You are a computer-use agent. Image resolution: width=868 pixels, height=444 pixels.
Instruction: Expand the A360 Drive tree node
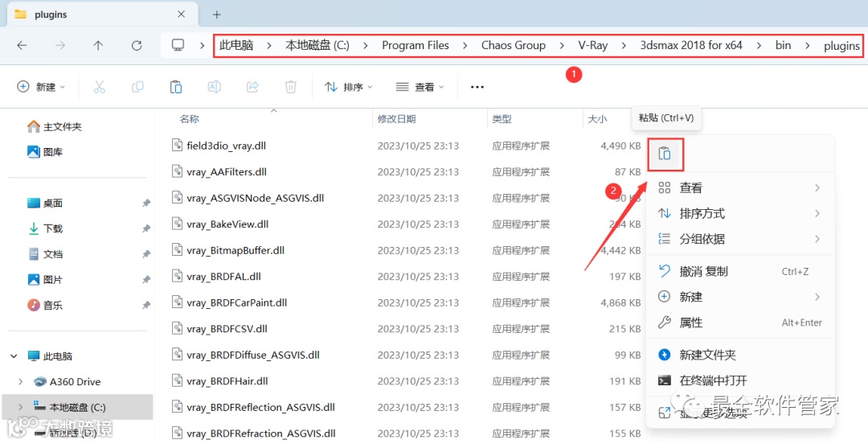[20, 381]
